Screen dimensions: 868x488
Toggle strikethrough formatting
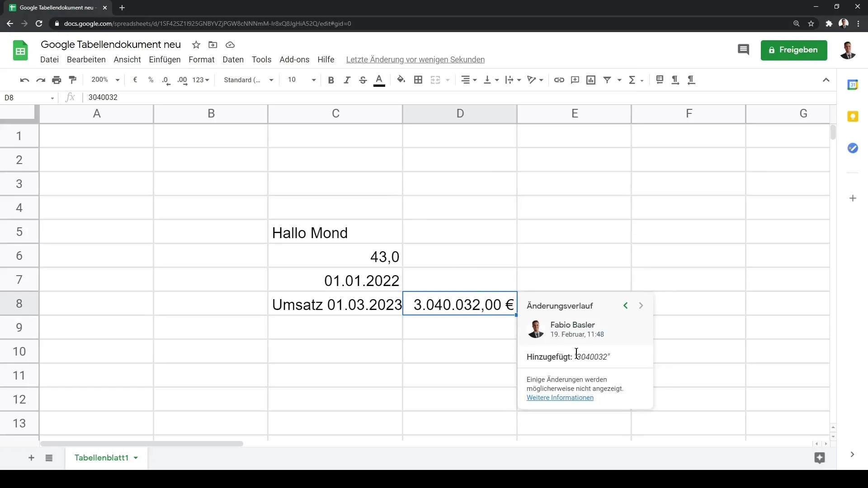pyautogui.click(x=363, y=80)
